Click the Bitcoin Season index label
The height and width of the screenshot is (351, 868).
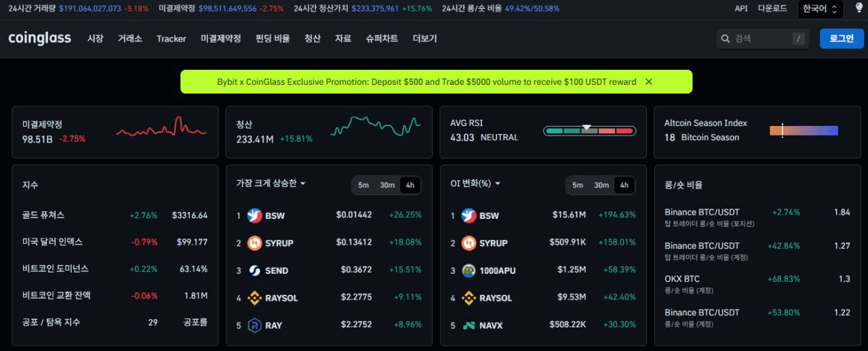click(710, 138)
